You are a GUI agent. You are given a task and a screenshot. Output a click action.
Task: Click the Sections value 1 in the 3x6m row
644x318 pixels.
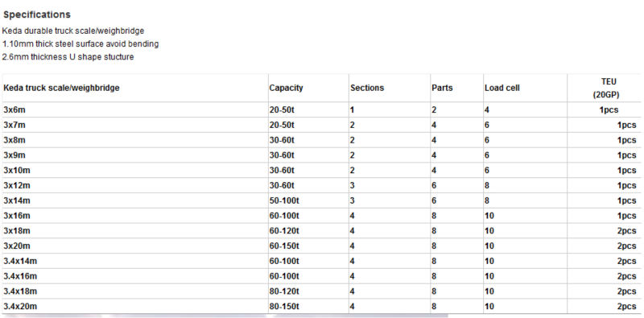(x=353, y=109)
